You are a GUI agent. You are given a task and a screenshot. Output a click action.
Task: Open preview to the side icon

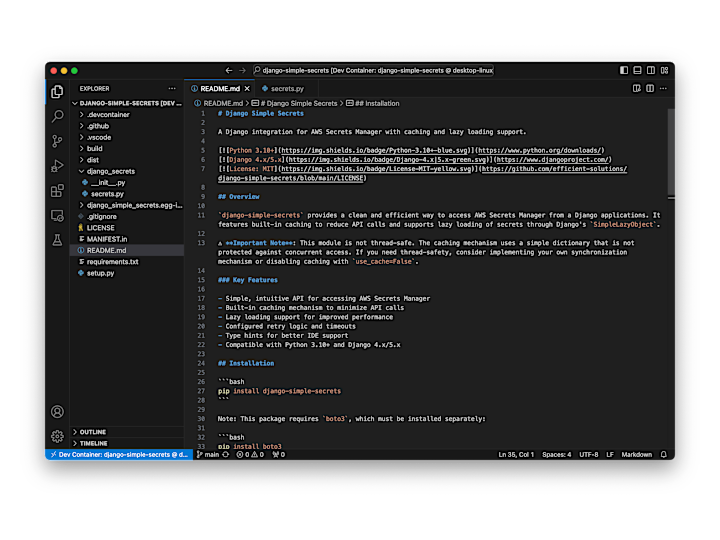click(636, 88)
